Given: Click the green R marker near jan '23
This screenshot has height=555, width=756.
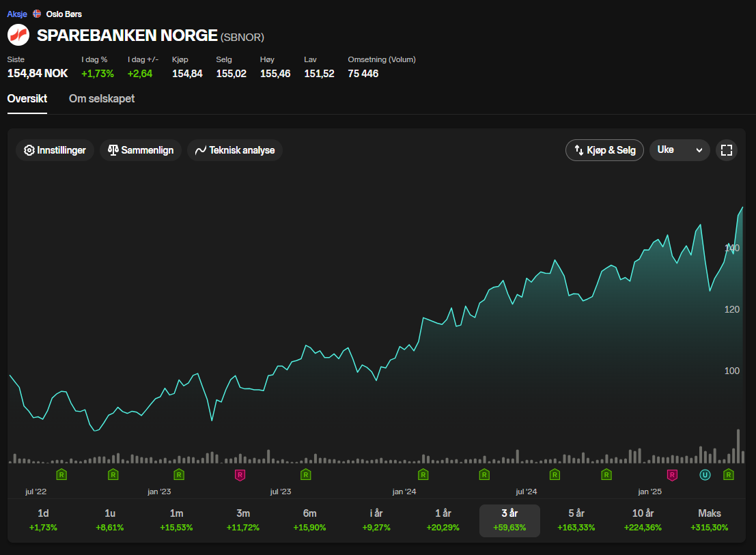Looking at the screenshot, I should pos(179,474).
